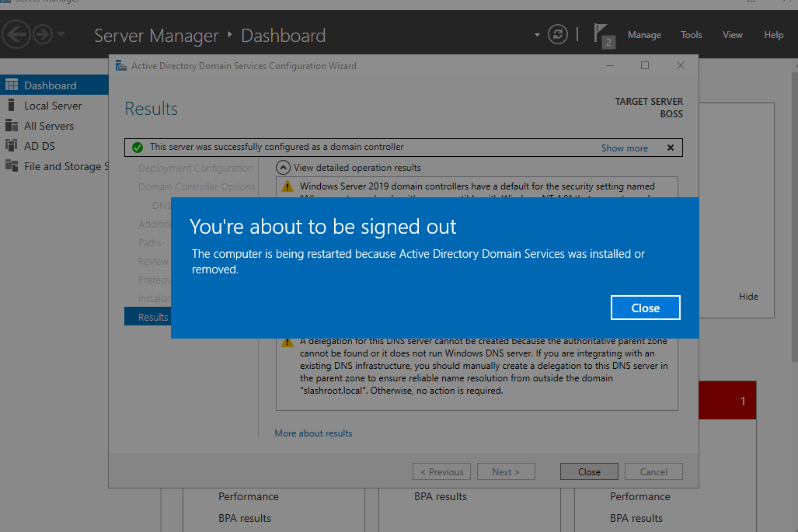The image size is (798, 532).
Task: Click the refresh dashboard icon
Action: point(557,34)
